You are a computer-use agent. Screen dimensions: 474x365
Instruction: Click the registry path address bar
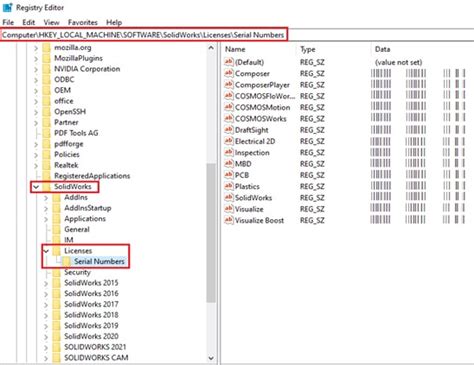143,35
